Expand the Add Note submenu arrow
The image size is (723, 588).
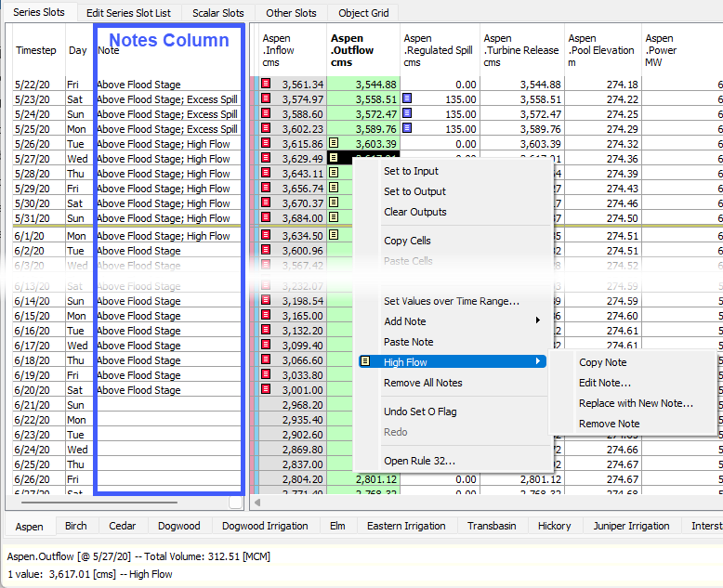click(x=538, y=321)
